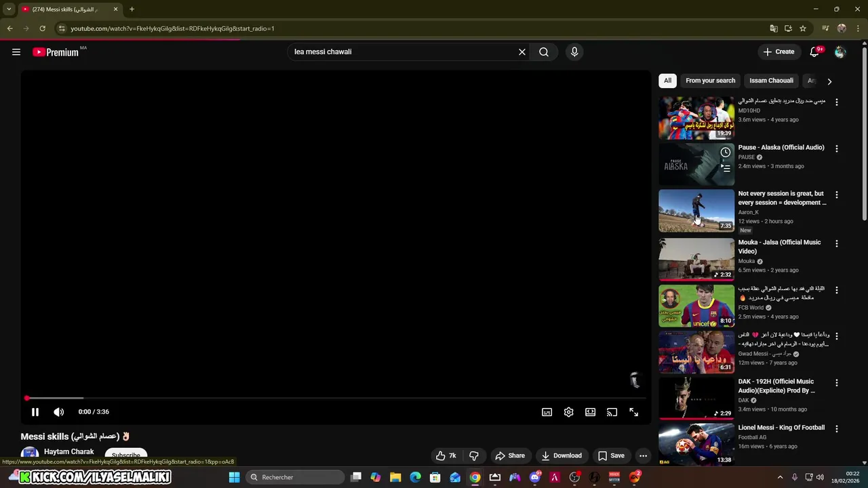Bookmark this page with the star
Screen dimensions: 868x488
tap(803, 28)
